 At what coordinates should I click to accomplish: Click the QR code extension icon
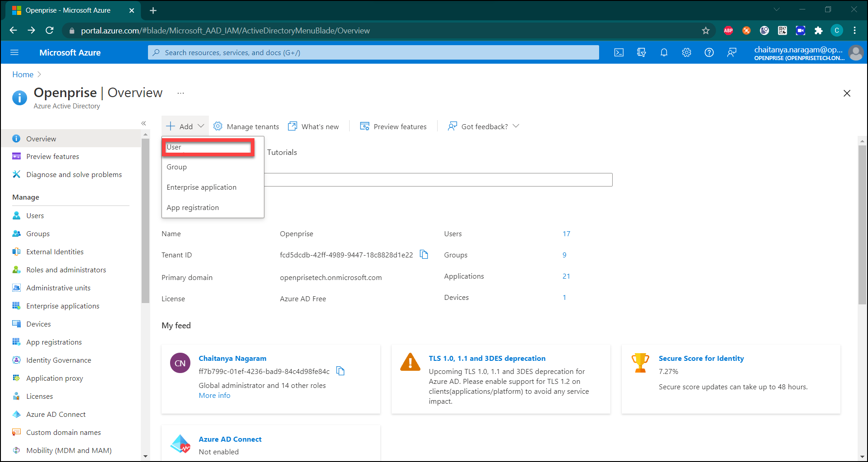coord(782,31)
